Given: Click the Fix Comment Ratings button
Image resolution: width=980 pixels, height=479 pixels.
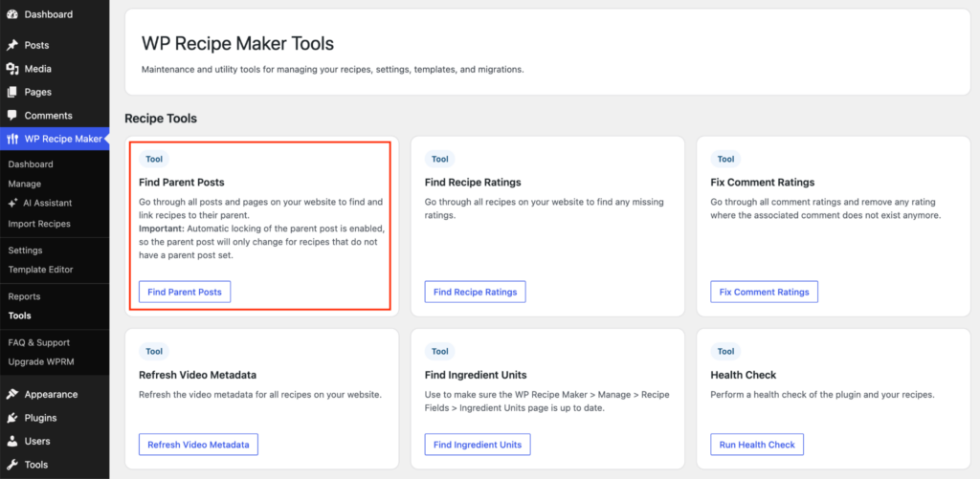Looking at the screenshot, I should [764, 292].
